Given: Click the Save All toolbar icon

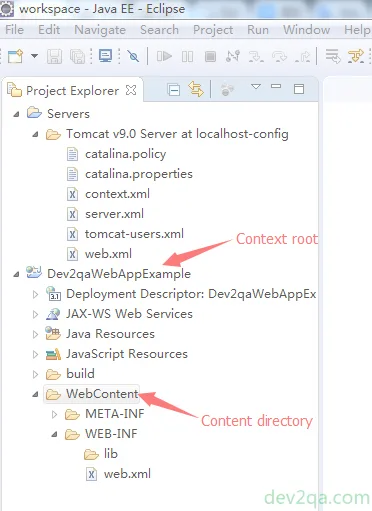Looking at the screenshot, I should [77, 56].
